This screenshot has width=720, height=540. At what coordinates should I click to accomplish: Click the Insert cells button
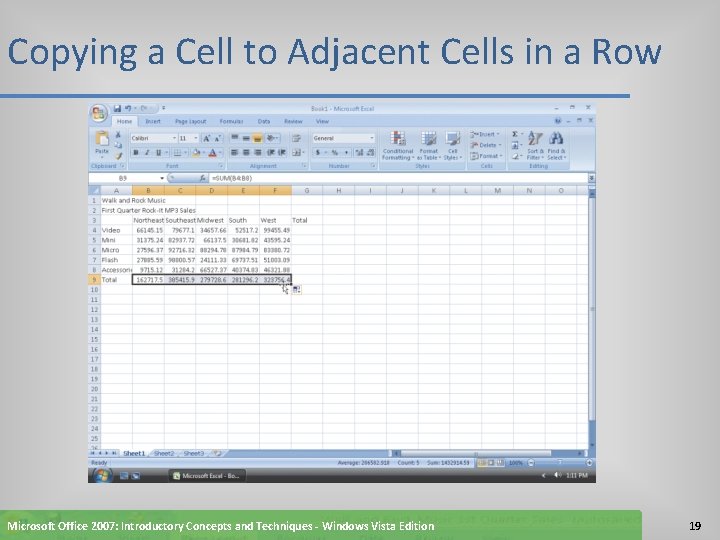click(x=485, y=134)
